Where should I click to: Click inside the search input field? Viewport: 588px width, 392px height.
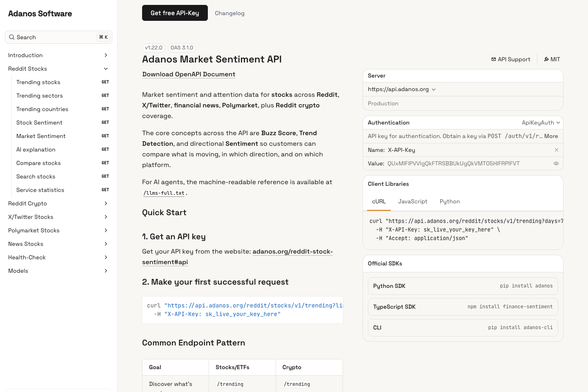49,37
